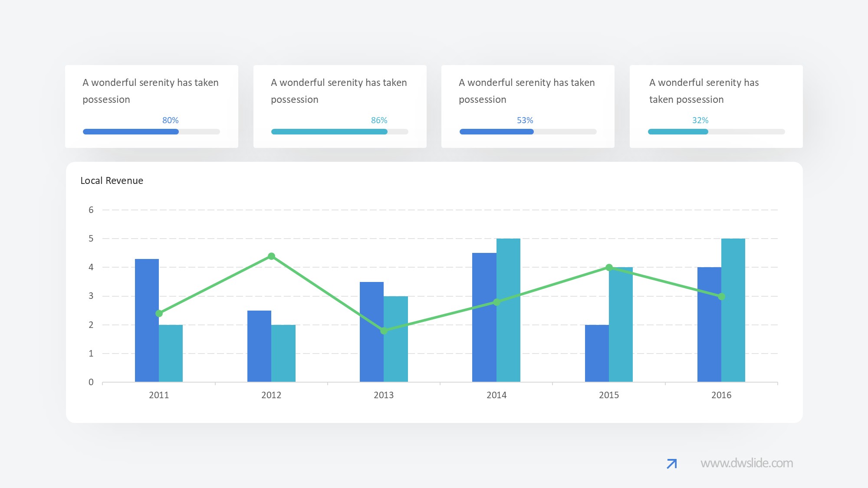
Task: Select the 2013 axis label
Action: point(384,395)
